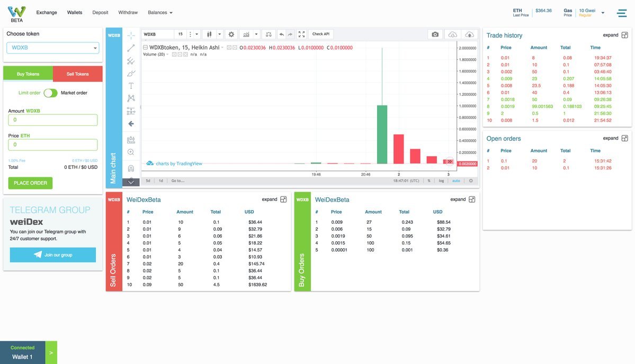
Task: Toggle the magnet mode icon
Action: tap(131, 168)
